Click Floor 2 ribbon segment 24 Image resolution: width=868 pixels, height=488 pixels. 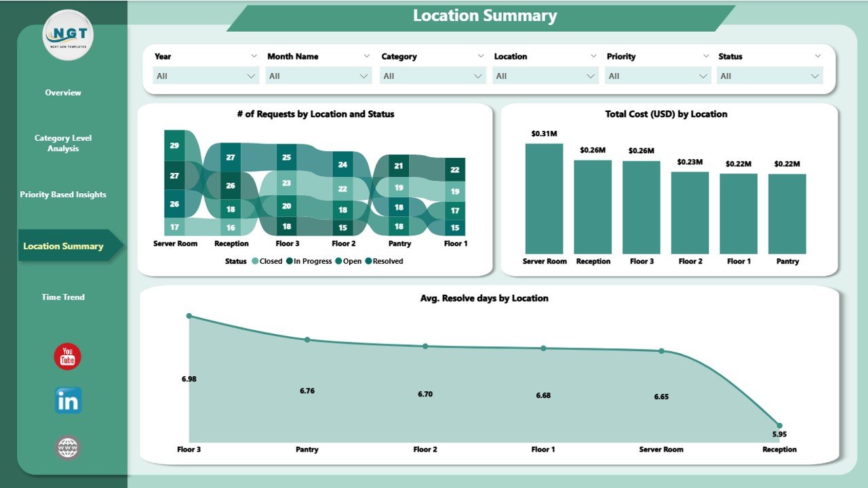pyautogui.click(x=343, y=164)
